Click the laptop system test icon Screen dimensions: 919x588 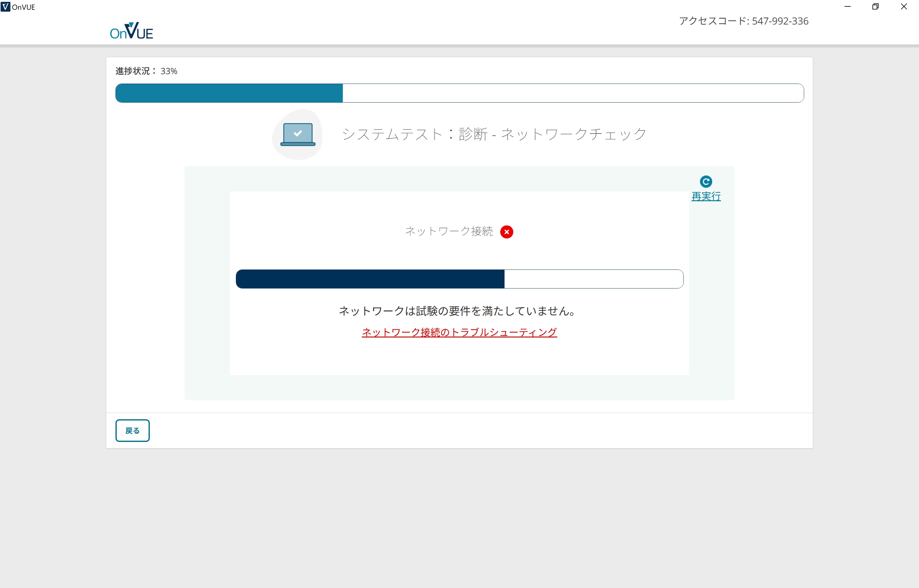(297, 134)
